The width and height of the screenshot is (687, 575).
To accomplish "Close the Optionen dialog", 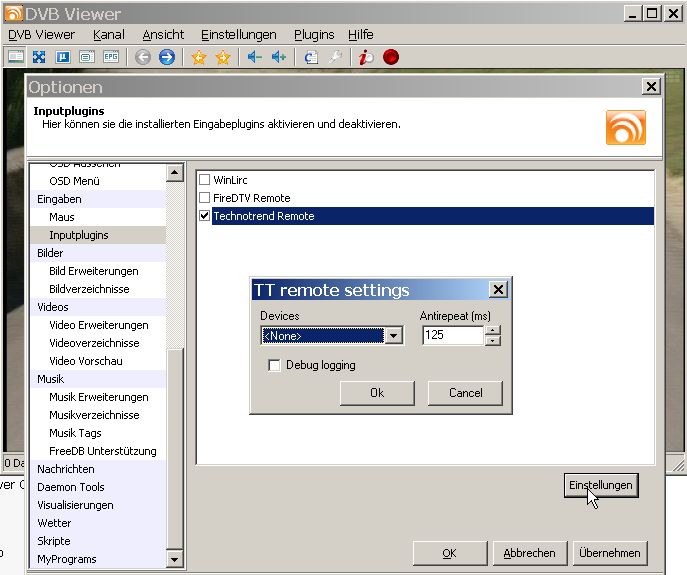I will point(651,86).
